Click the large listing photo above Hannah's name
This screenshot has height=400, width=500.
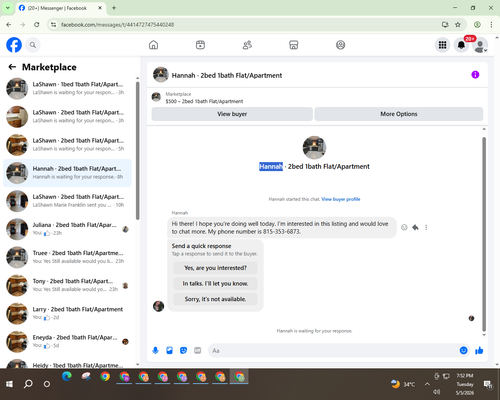pos(314,147)
